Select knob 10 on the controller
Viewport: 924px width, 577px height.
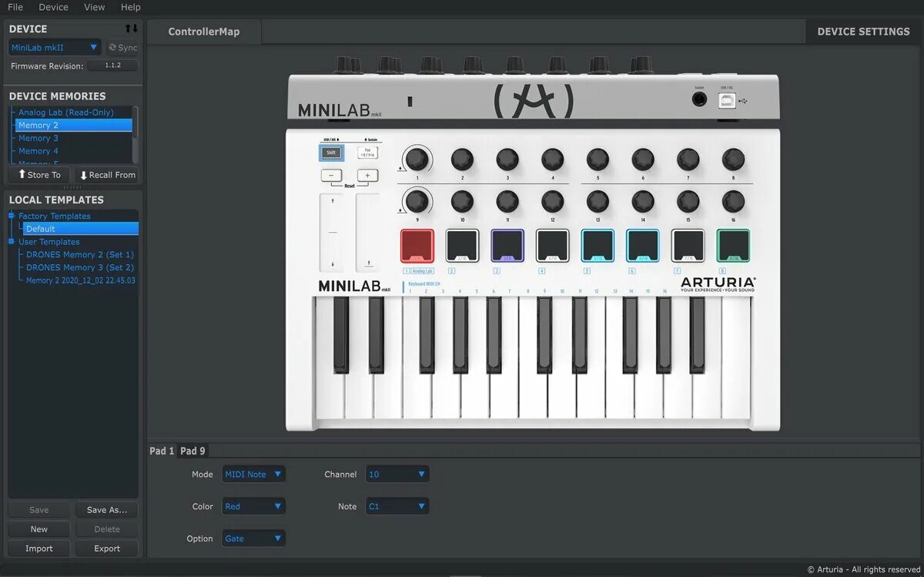point(462,202)
